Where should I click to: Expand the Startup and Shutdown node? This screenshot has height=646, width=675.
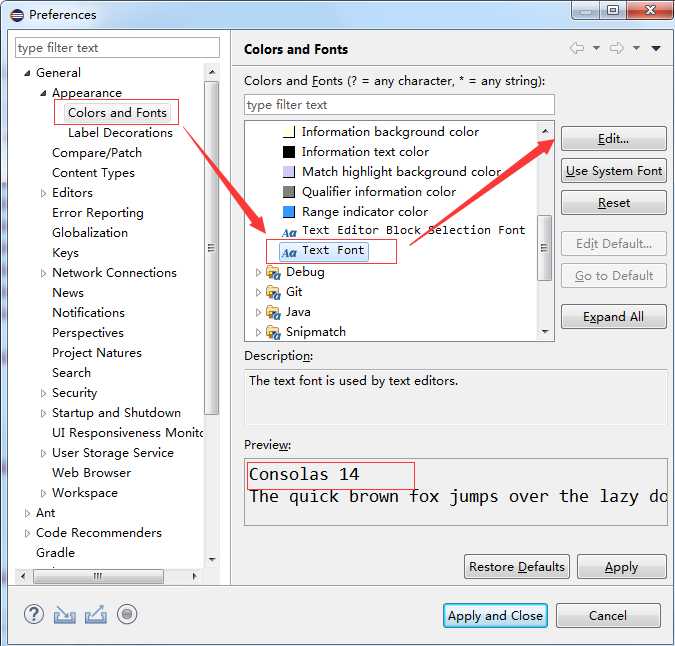43,413
